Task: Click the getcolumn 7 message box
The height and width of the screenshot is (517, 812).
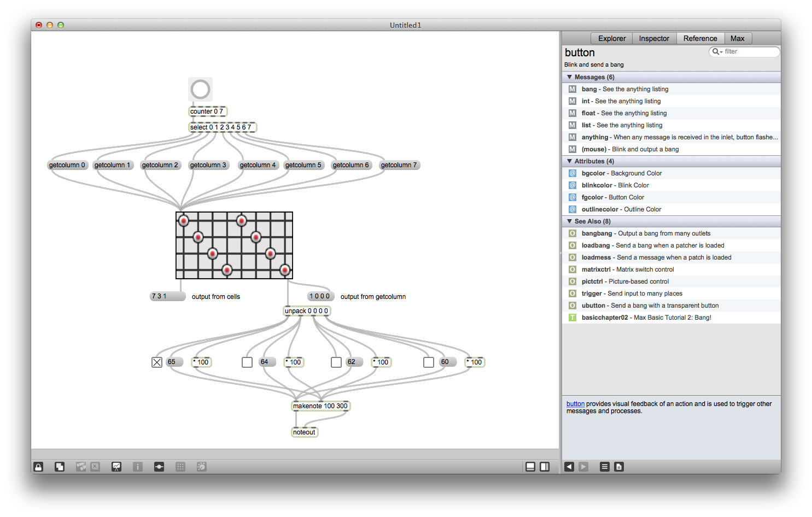Action: pos(399,165)
